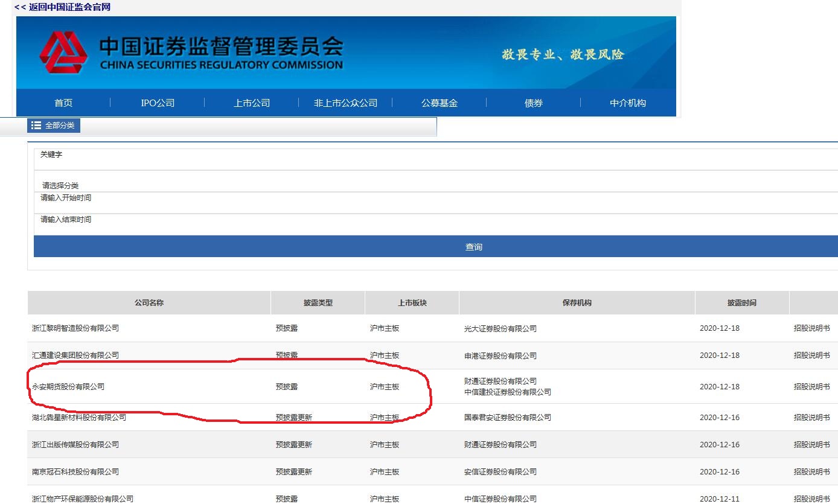Open 招股说明书 link for 汇通建设集团
The width and height of the screenshot is (838, 504).
click(x=811, y=356)
